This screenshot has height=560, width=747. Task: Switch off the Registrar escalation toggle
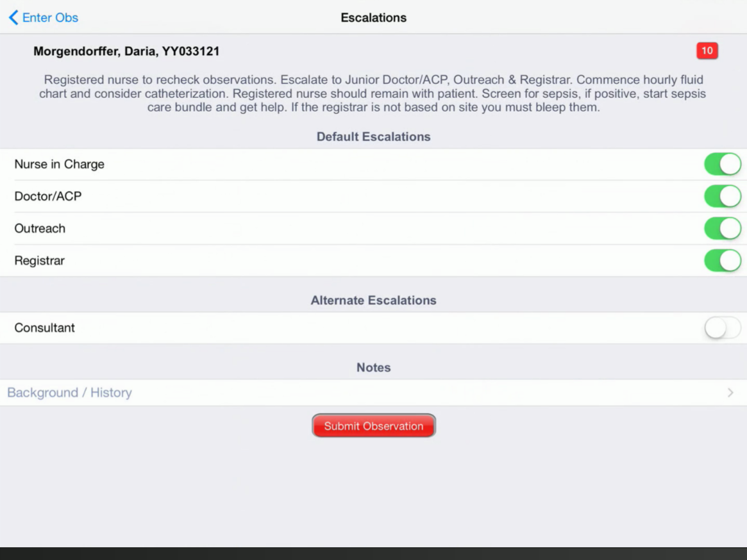point(722,261)
